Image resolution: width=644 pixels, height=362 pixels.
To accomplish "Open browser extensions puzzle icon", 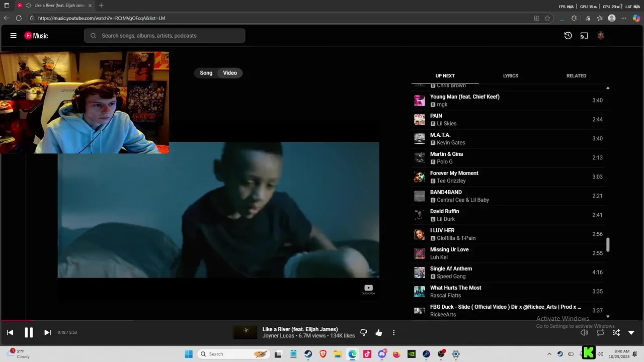I will pos(574,18).
